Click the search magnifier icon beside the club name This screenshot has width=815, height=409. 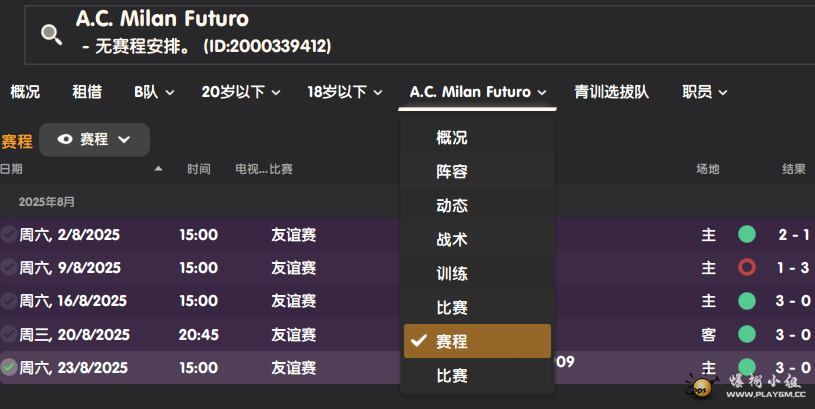(x=51, y=35)
